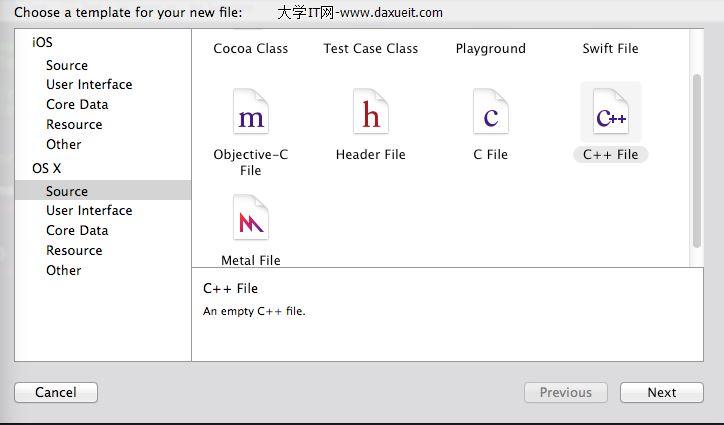Viewport: 724px width, 425px height.
Task: Select the Cocoa Class template label
Action: (x=251, y=48)
